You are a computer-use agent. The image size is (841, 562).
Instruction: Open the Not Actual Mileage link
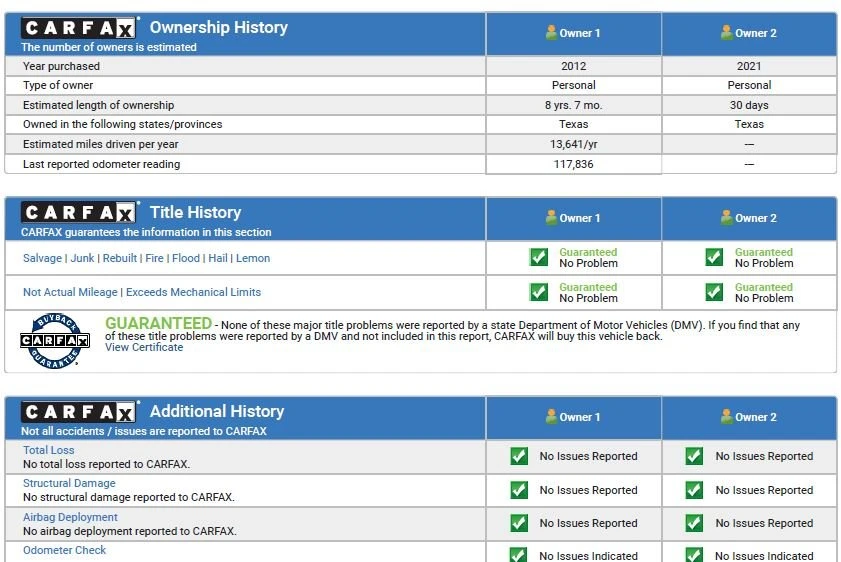[70, 292]
